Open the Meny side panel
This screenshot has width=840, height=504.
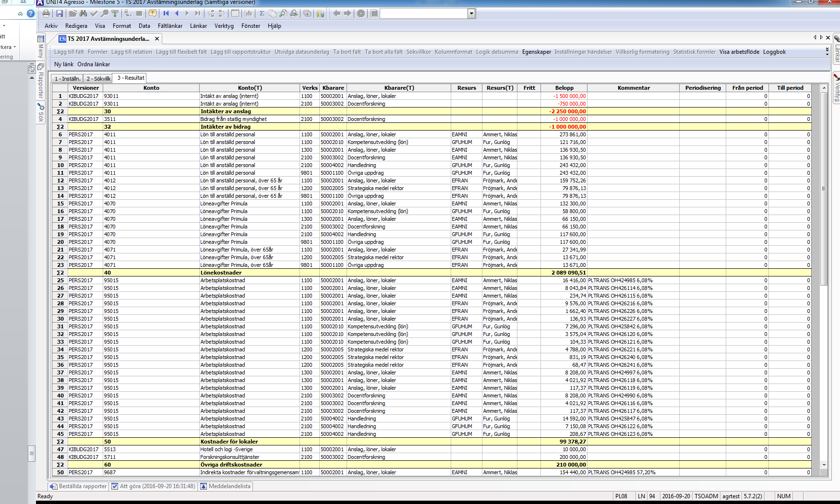(41, 47)
